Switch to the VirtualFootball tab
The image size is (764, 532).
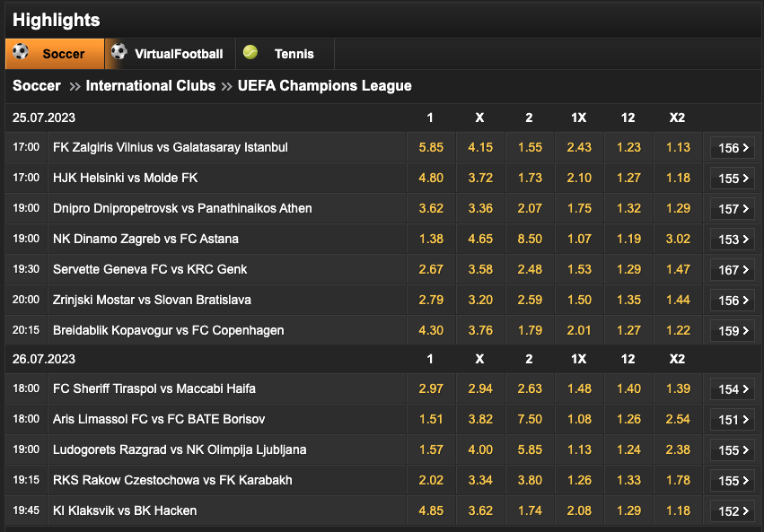(x=170, y=54)
